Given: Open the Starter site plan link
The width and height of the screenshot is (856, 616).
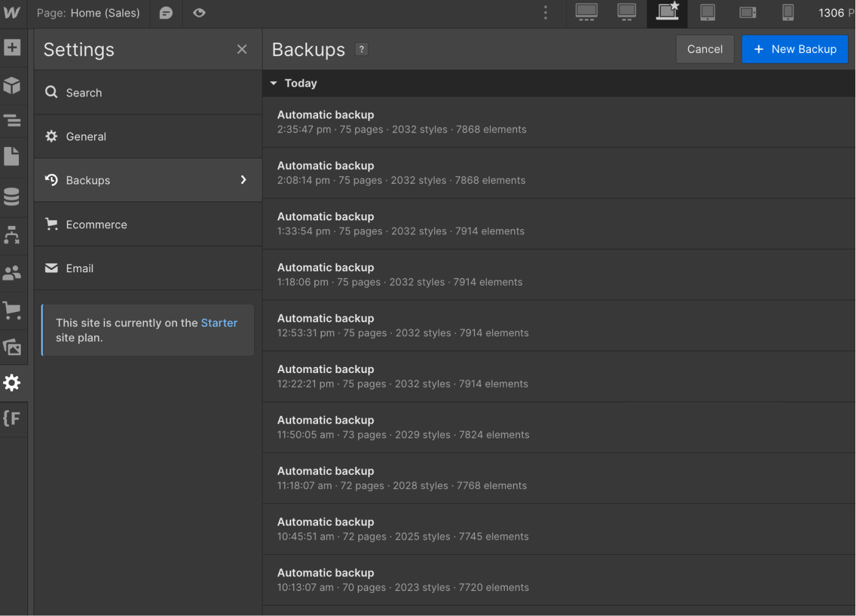Looking at the screenshot, I should point(219,322).
